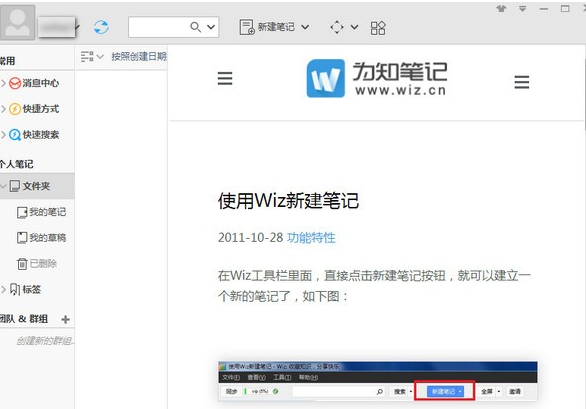Click the 我的笔记 notebook icon
Image resolution: width=586 pixels, height=409 pixels.
pyautogui.click(x=22, y=212)
